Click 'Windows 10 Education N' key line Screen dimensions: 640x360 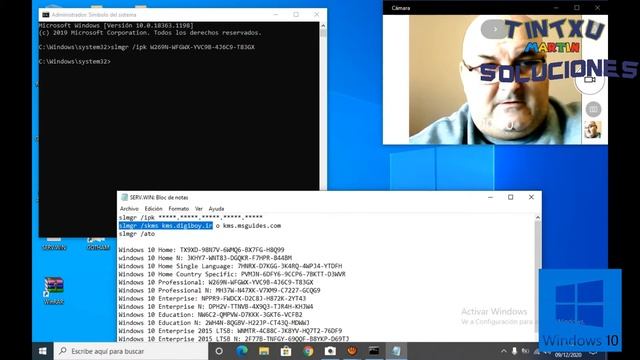coord(214,323)
